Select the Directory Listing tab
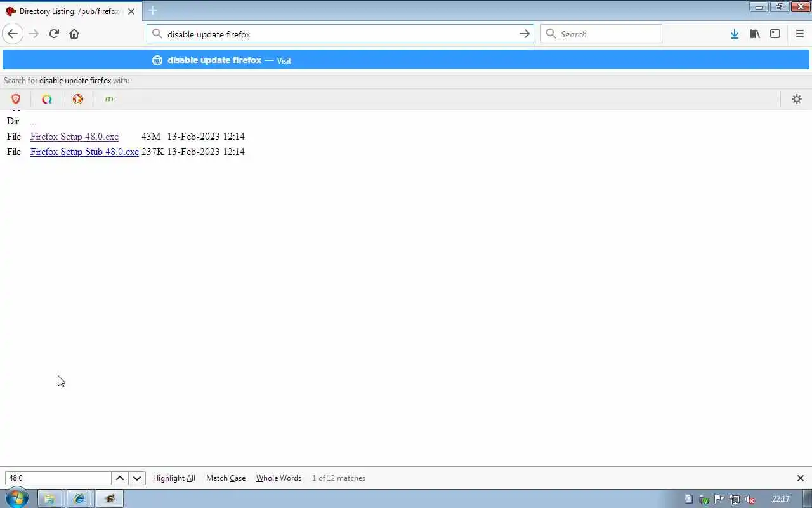812x508 pixels. tap(70, 11)
